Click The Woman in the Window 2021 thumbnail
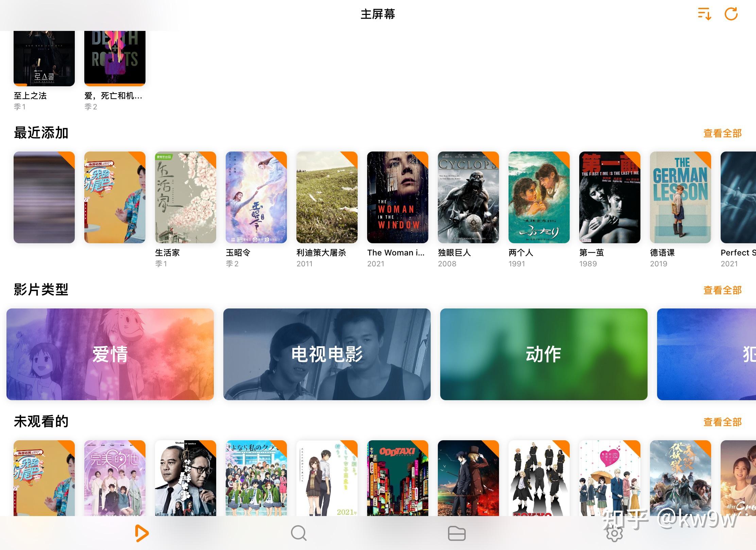Viewport: 756px width, 550px height. 398,197
